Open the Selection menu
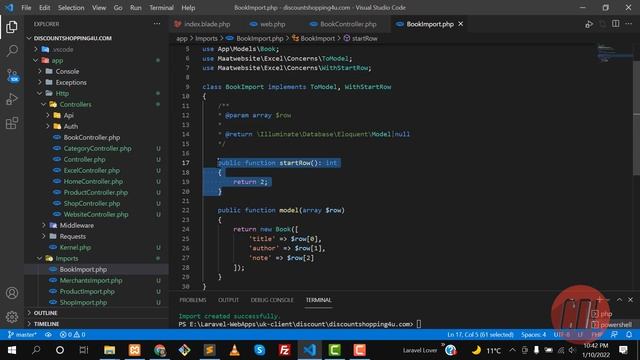Screen dimensions: 640x360 [71, 8]
